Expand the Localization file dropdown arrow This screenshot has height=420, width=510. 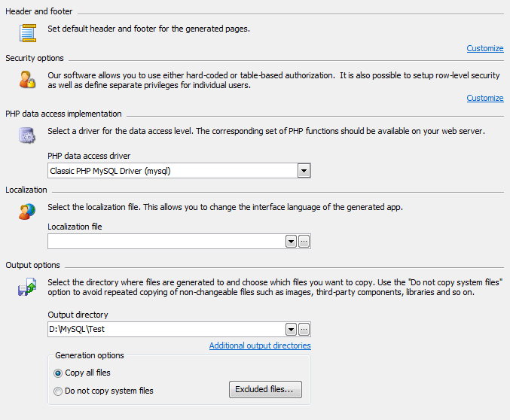click(291, 242)
